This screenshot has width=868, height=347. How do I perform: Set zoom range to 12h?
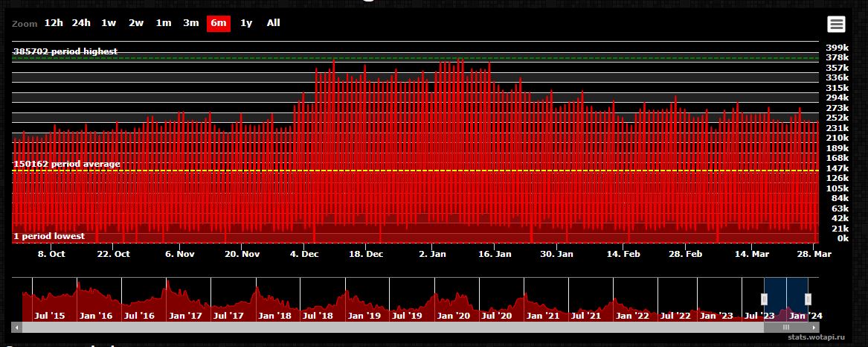pos(54,23)
